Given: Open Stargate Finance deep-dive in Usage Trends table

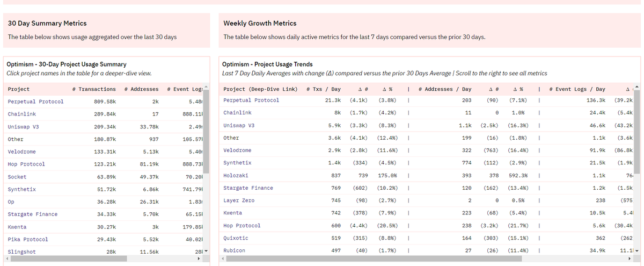Looking at the screenshot, I should point(248,188).
